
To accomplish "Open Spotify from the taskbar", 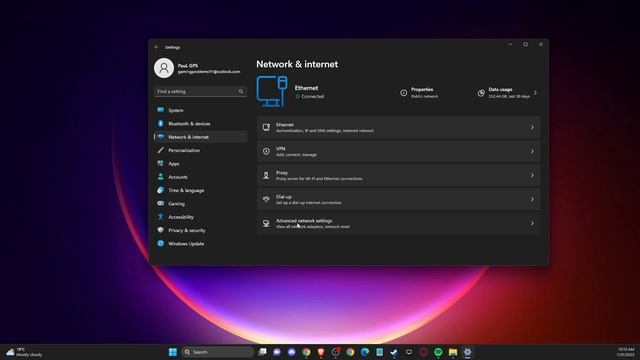I will pos(438,352).
